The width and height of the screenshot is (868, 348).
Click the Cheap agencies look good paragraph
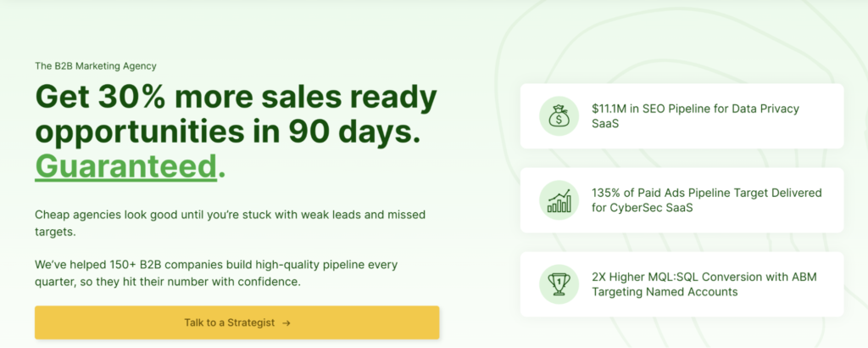[x=231, y=222]
